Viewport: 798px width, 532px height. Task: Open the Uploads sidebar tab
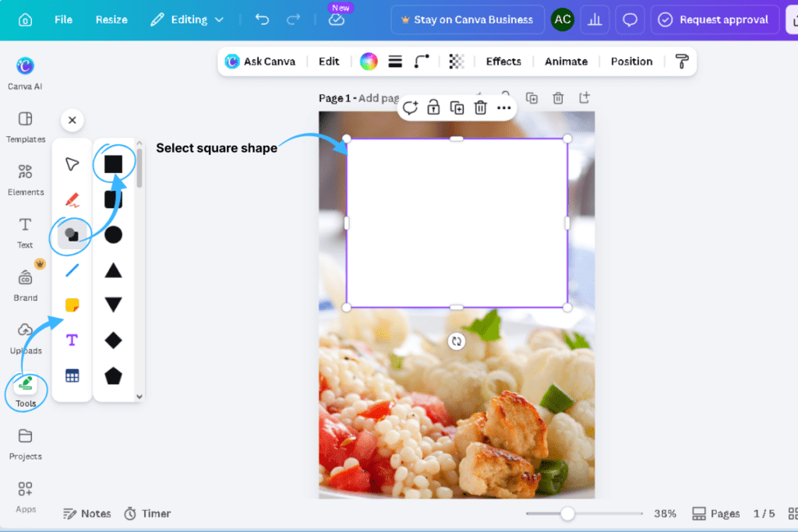click(26, 339)
